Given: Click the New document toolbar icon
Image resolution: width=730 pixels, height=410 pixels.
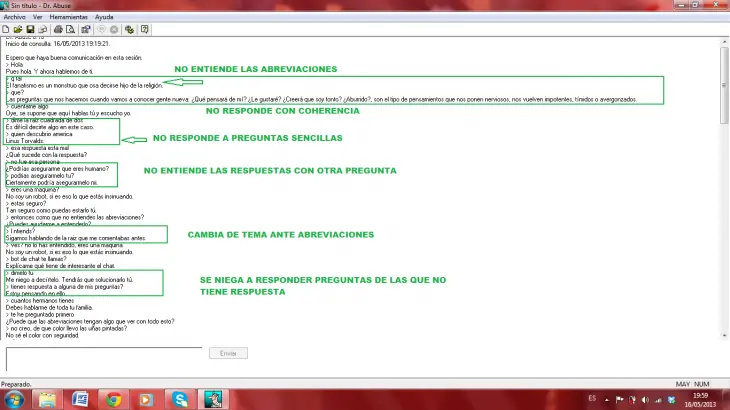Looking at the screenshot, I should pos(6,29).
